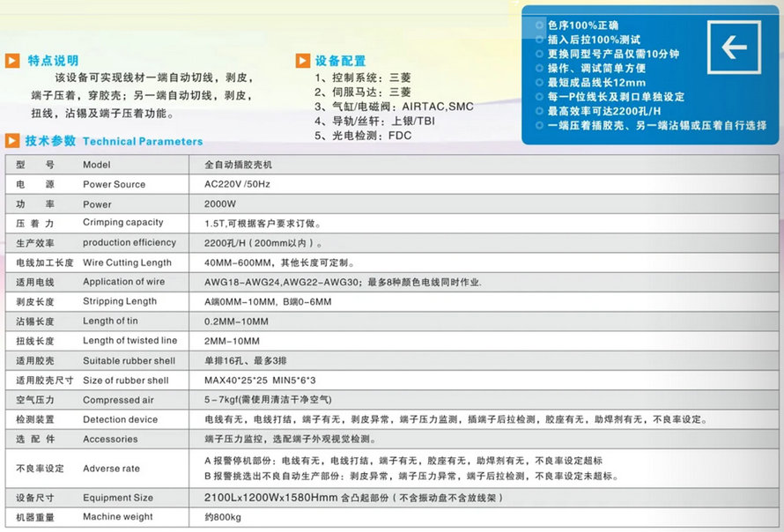Click the orange arrow icon beside 技术参数
The width and height of the screenshot is (784, 532).
[x=12, y=140]
